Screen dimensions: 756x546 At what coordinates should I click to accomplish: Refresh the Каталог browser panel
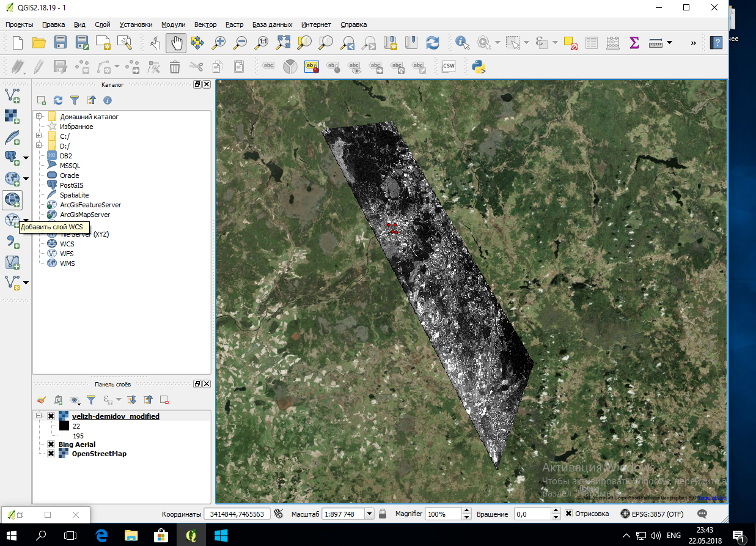point(57,100)
